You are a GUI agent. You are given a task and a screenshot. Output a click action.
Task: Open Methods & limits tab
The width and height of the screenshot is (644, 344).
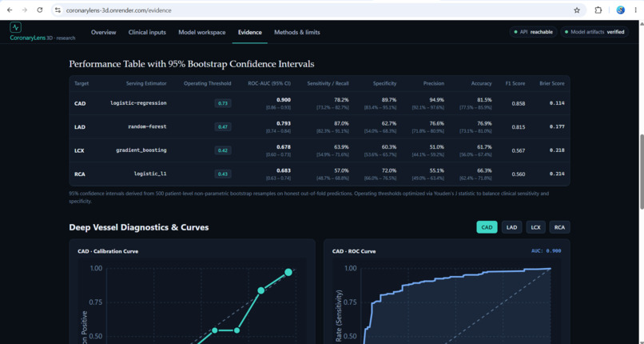point(297,32)
